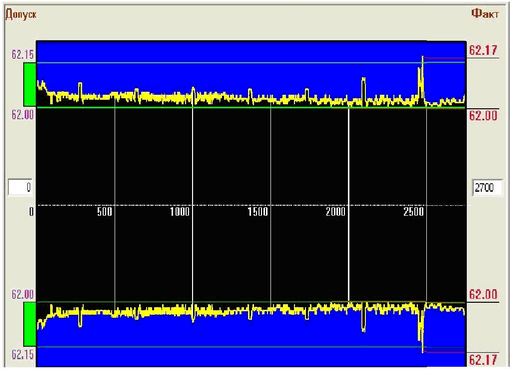
Task: Click the top-right 62.17 fact value
Action: [x=483, y=50]
